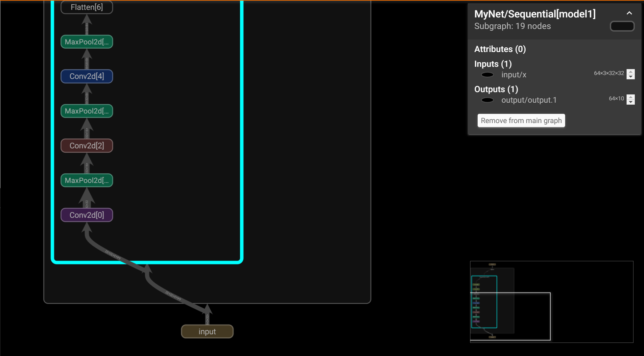Open input/x in the Inputs list
The height and width of the screenshot is (356, 644).
(x=513, y=75)
